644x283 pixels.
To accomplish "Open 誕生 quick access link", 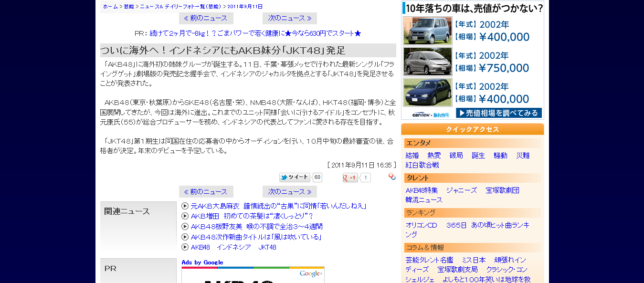I will click(478, 156).
